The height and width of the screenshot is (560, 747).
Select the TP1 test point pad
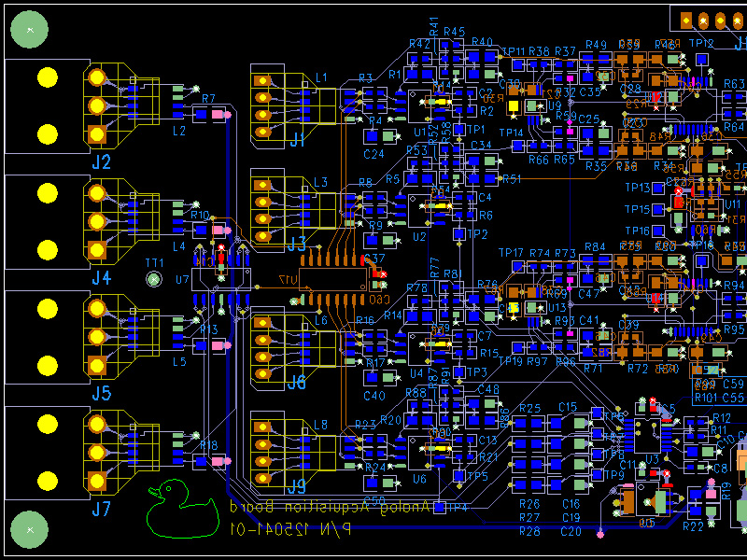(x=459, y=129)
